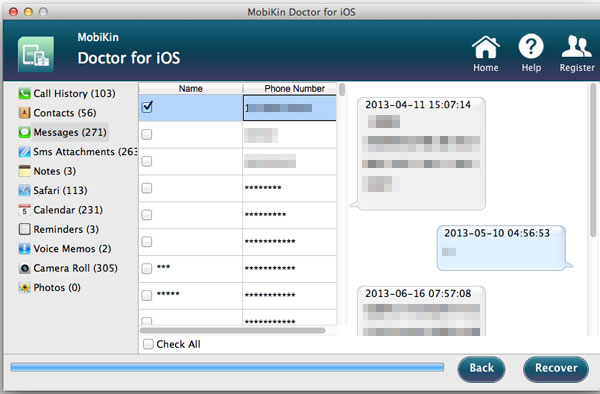The height and width of the screenshot is (394, 600).
Task: Open Reminders (3) category
Action: pos(66,229)
